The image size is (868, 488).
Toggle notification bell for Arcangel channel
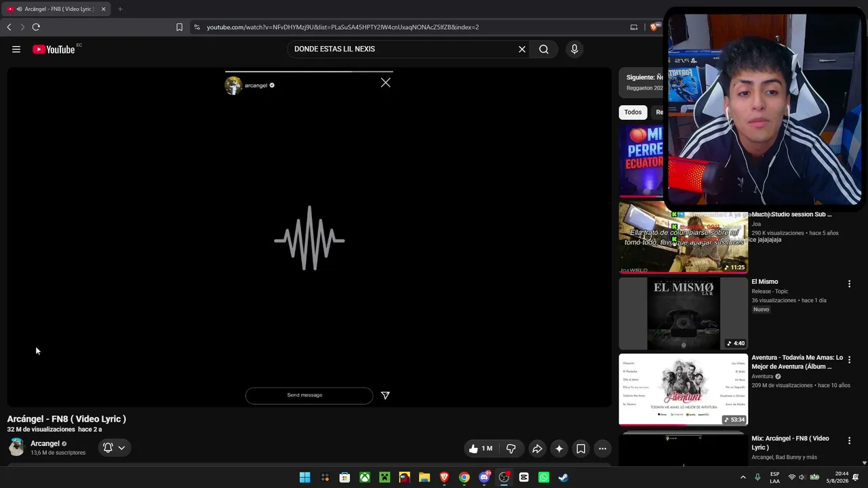click(108, 447)
